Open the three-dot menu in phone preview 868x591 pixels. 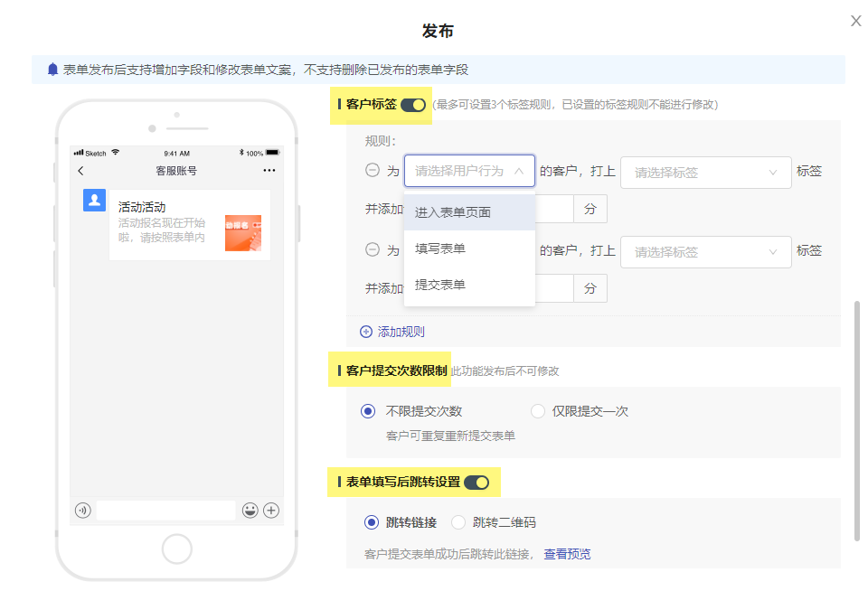point(269,171)
